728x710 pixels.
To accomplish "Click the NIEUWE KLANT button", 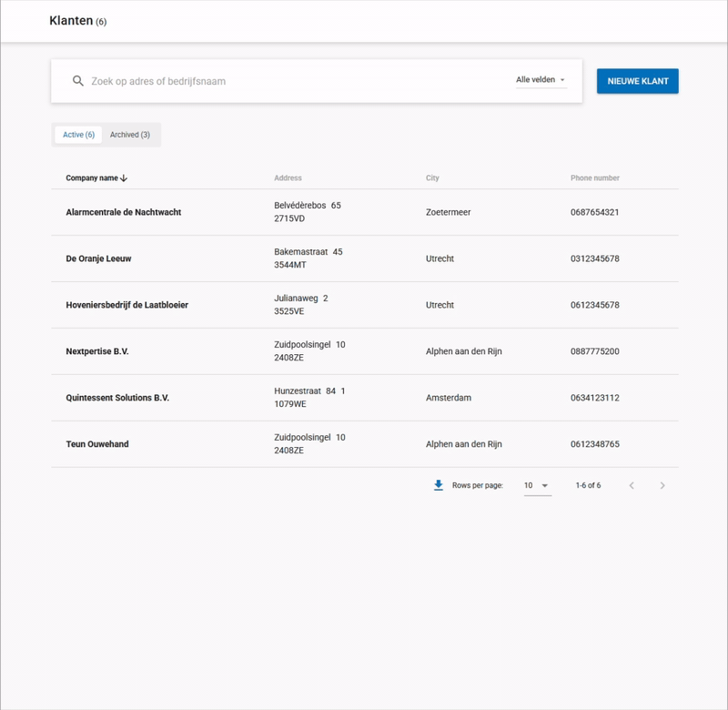I will point(638,81).
